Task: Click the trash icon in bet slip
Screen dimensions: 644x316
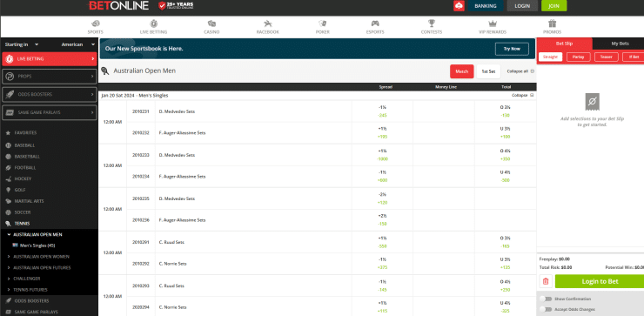Action: [x=546, y=281]
